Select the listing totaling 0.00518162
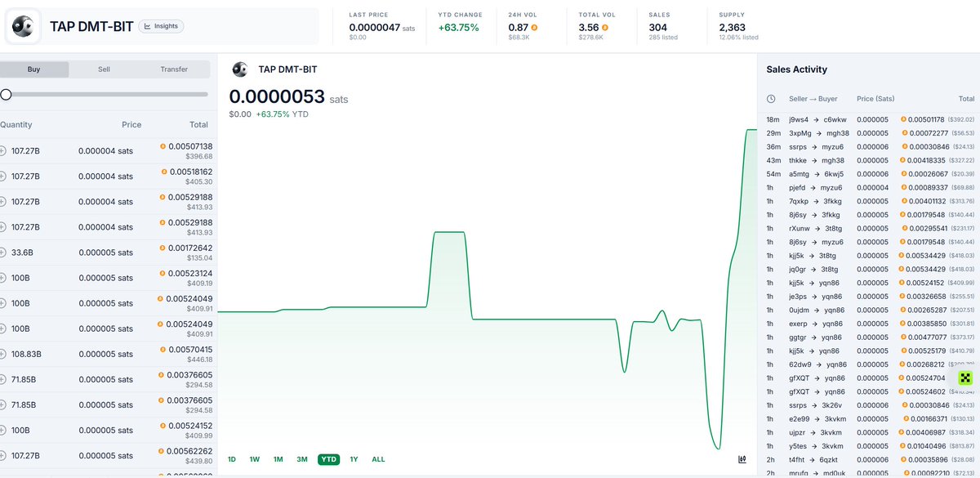The image size is (980, 478). coord(106,176)
